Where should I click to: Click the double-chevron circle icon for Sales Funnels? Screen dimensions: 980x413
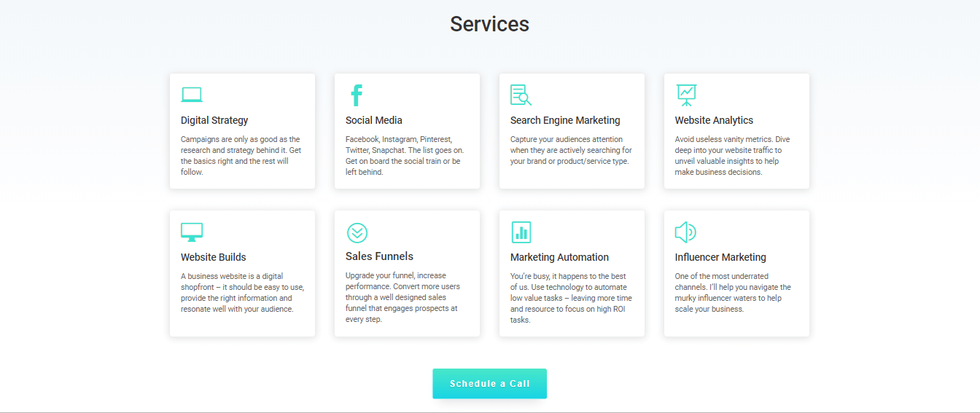point(357,233)
